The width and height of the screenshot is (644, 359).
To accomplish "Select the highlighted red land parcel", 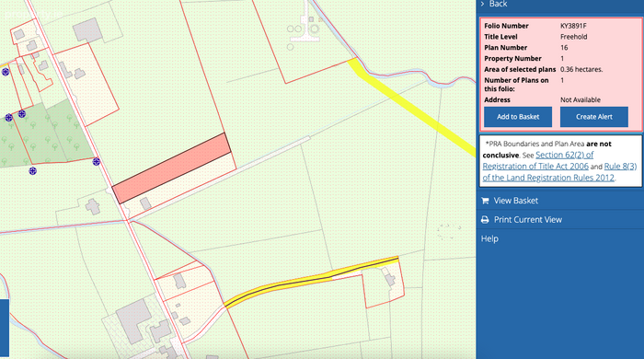I will coord(171,168).
